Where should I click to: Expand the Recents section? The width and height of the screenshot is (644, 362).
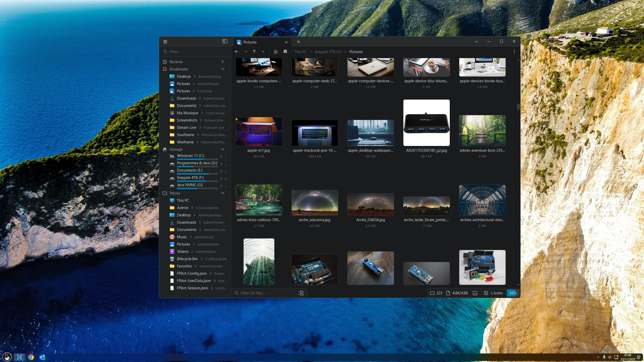pyautogui.click(x=222, y=62)
